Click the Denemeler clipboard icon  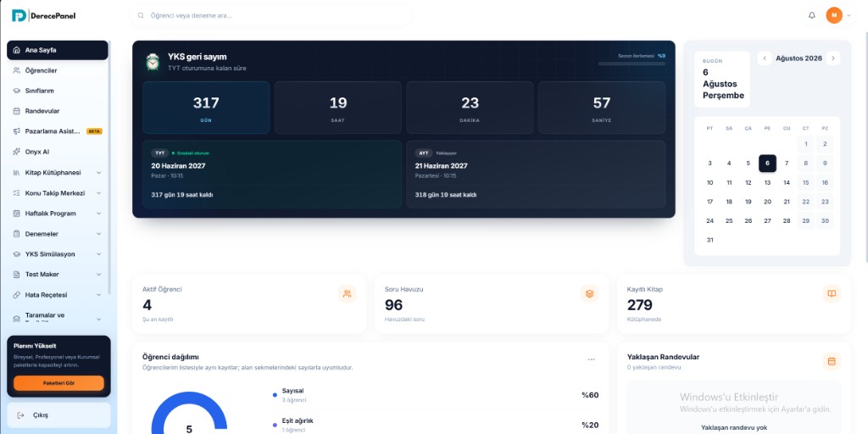click(17, 234)
